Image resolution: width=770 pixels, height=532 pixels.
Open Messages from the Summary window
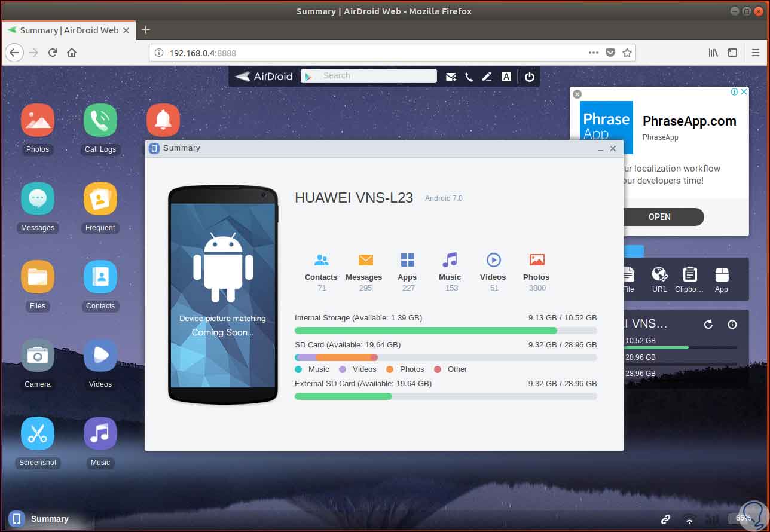pos(364,272)
